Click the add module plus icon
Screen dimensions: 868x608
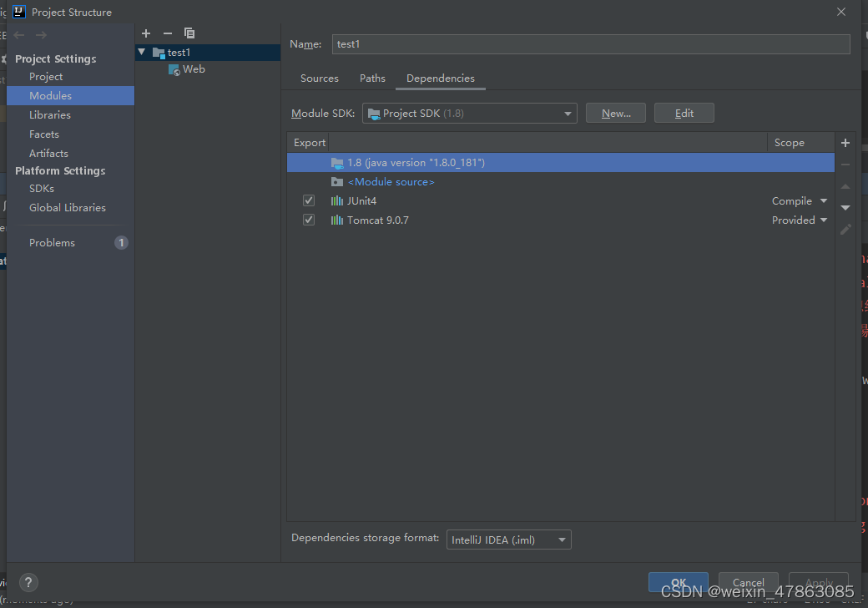tap(146, 33)
